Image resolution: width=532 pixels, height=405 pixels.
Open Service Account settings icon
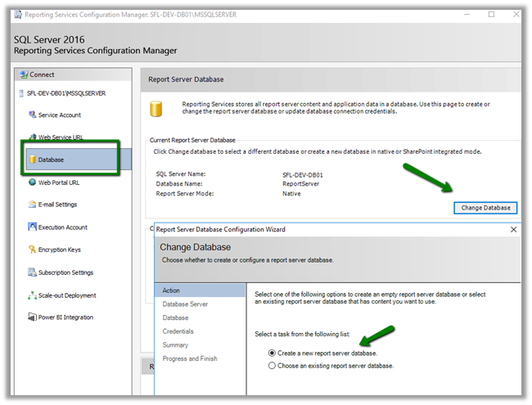32,115
